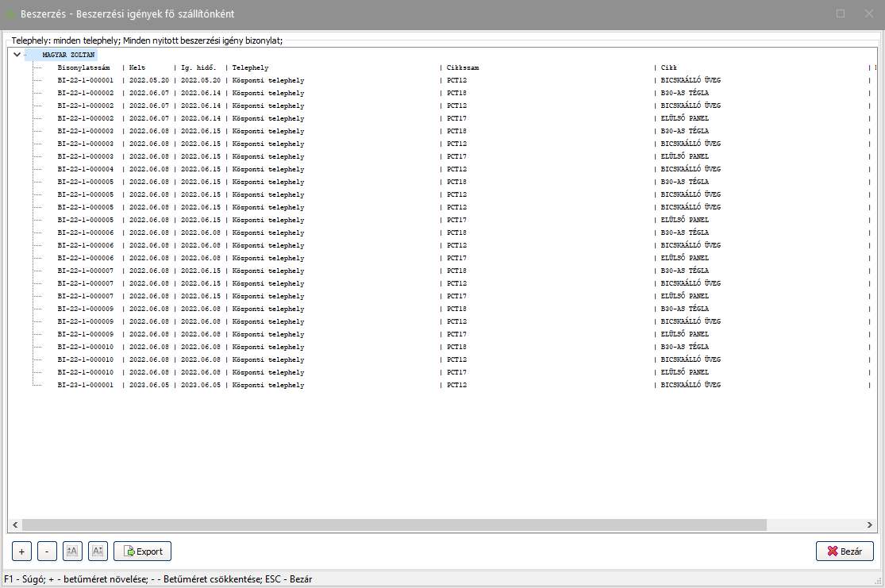Select the BI-22-1-000004 row
The width and height of the screenshot is (885, 588).
86,169
